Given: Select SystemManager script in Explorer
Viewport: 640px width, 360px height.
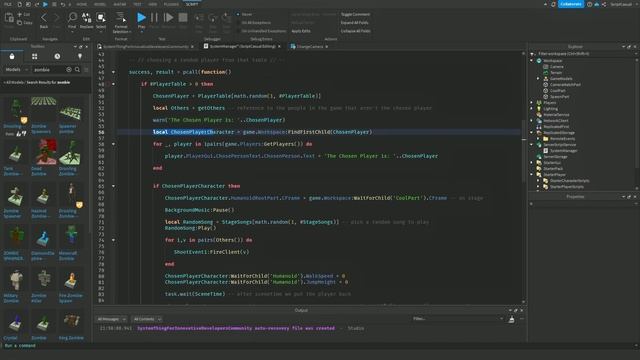Looking at the screenshot, I should pyautogui.click(x=563, y=151).
